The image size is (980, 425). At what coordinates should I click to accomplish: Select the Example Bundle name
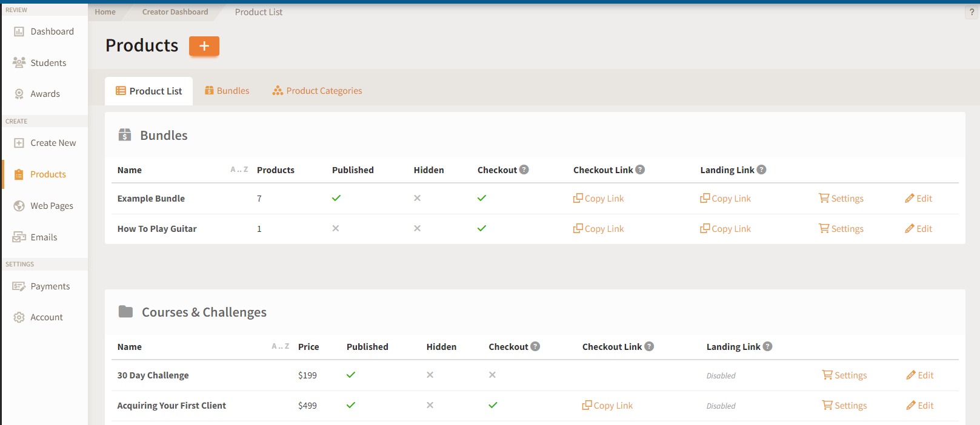pos(151,199)
